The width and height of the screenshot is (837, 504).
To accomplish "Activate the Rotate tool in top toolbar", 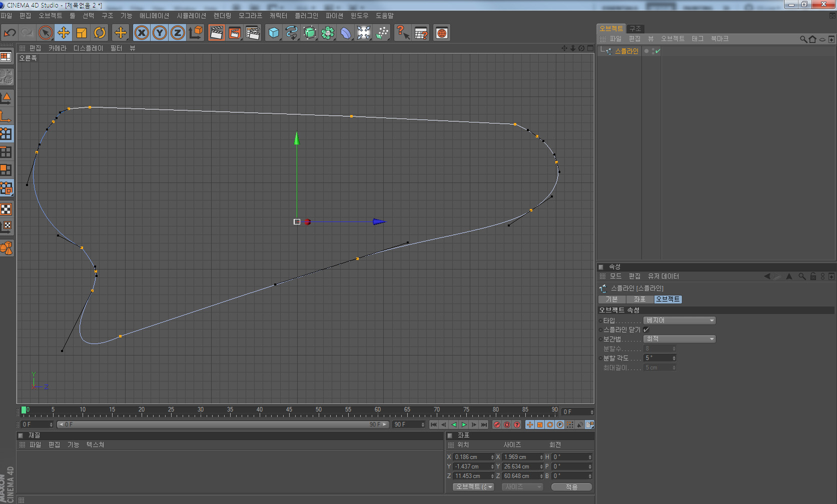I will pos(100,33).
